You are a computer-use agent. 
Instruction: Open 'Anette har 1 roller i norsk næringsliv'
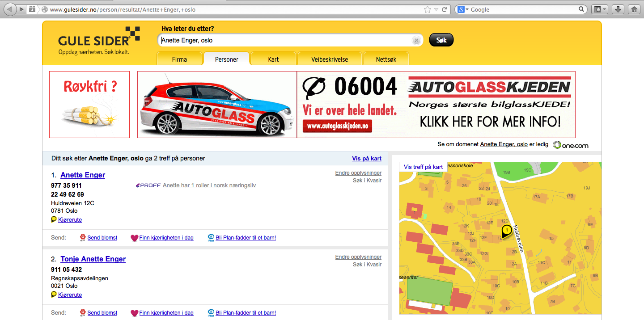(209, 185)
